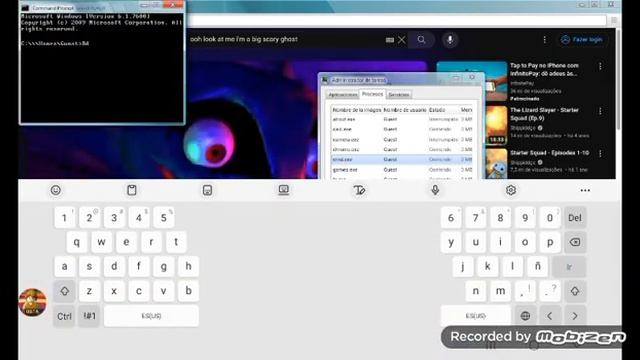Viewport: 640px width, 360px height.
Task: Open the handwriting input icon
Action: (x=359, y=190)
